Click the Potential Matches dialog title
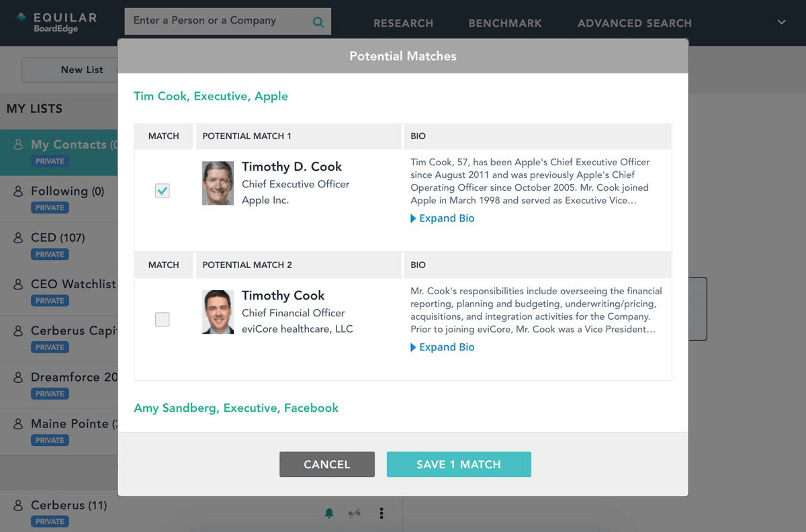The width and height of the screenshot is (806, 532). [x=403, y=56]
